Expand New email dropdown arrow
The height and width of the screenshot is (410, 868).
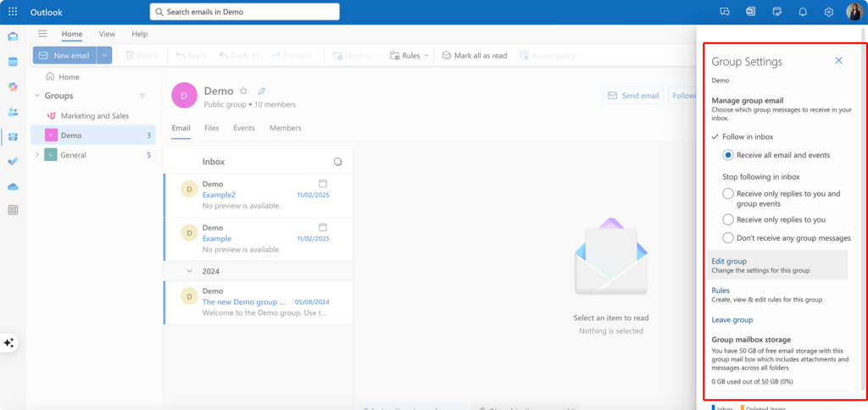coord(104,55)
